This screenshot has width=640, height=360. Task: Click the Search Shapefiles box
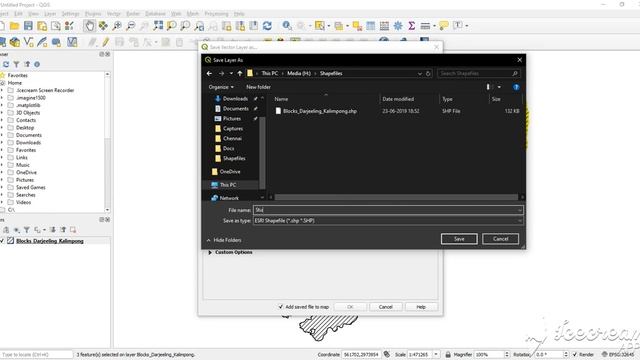(x=479, y=73)
